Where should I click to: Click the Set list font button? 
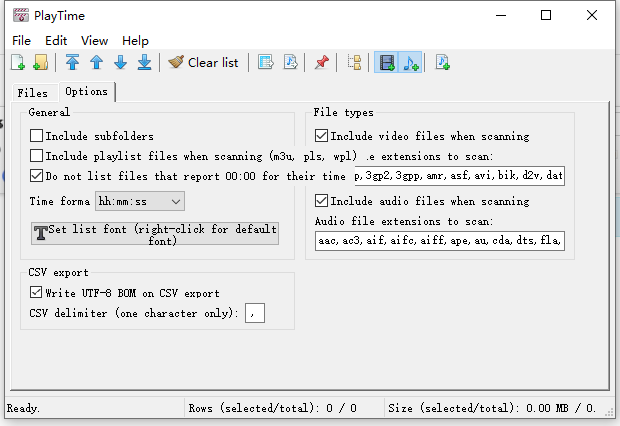tap(155, 233)
